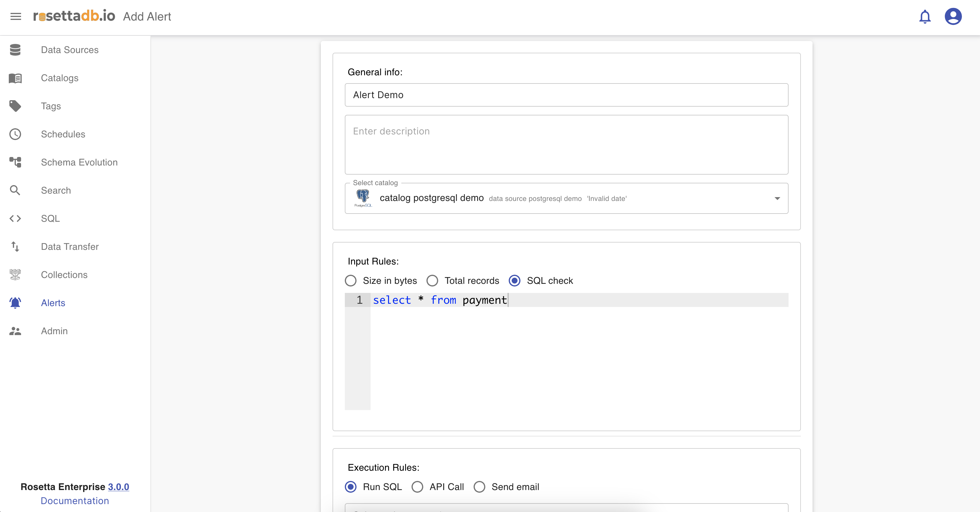Choose Send email execution rule

[x=479, y=487]
